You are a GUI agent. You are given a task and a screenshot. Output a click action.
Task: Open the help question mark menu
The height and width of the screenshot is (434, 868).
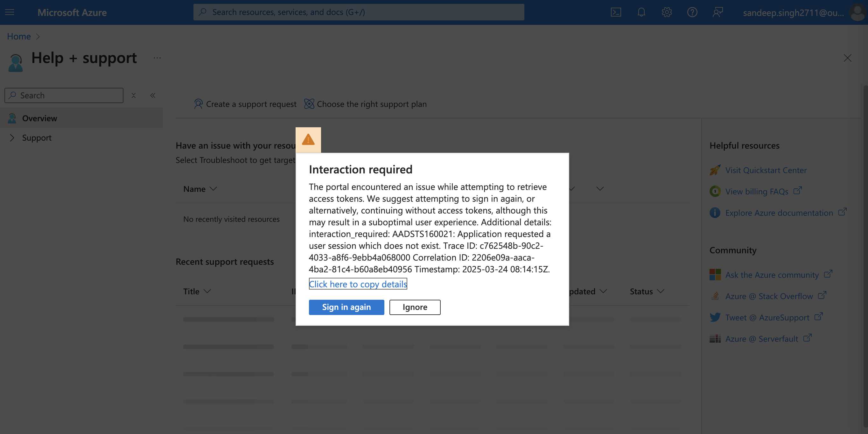(692, 12)
